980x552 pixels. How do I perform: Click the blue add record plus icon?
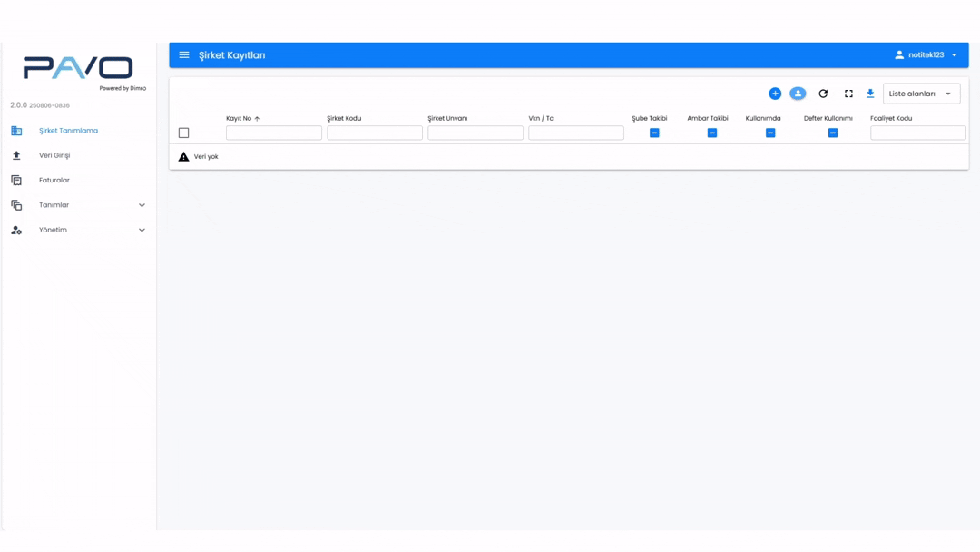775,94
